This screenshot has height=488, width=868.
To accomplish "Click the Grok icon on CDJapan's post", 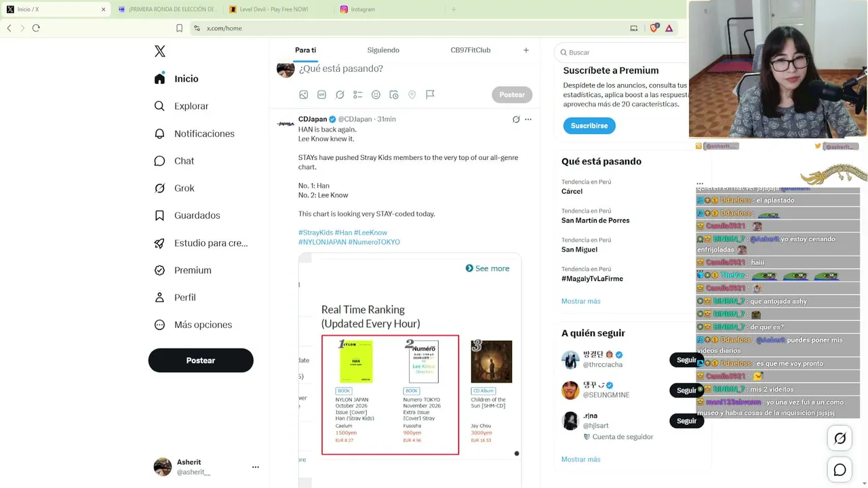I will tap(516, 119).
